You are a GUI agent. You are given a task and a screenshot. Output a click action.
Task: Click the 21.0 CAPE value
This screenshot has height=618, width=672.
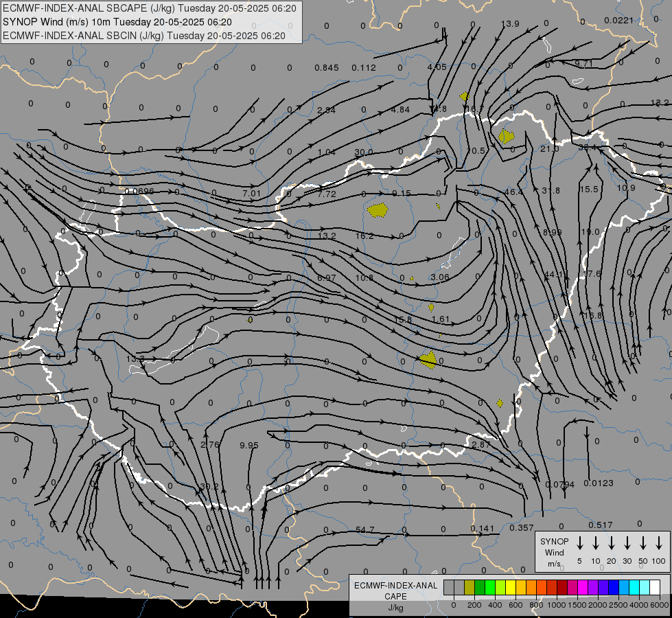point(550,149)
